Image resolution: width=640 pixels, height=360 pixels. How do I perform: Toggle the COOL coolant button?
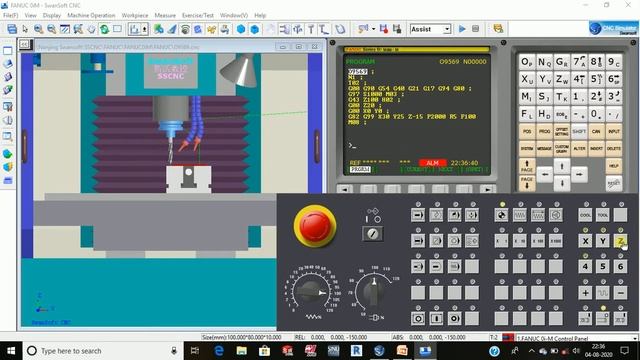(x=585, y=215)
